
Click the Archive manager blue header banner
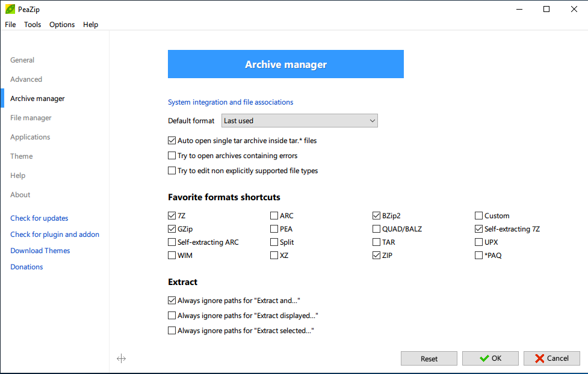coord(286,64)
